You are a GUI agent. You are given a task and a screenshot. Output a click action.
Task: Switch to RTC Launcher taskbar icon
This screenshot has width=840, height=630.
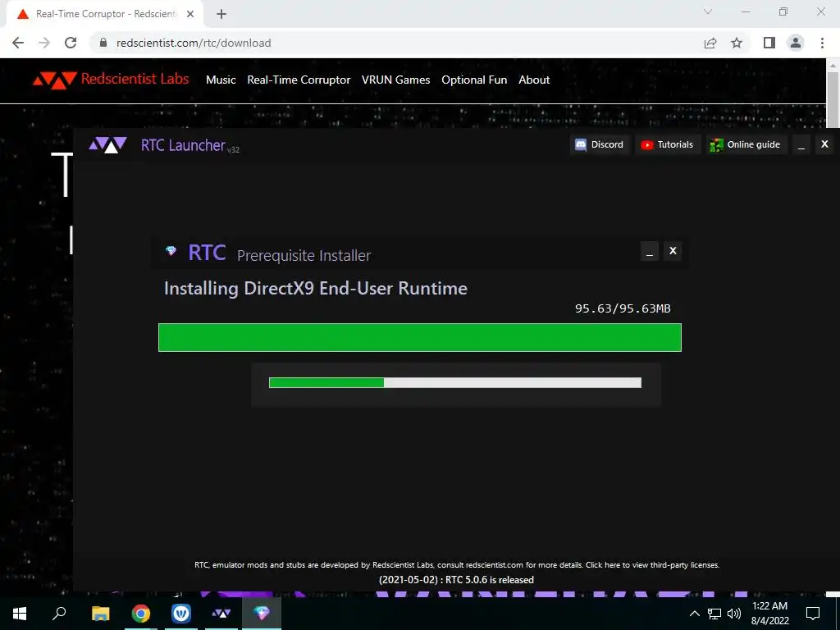221,614
